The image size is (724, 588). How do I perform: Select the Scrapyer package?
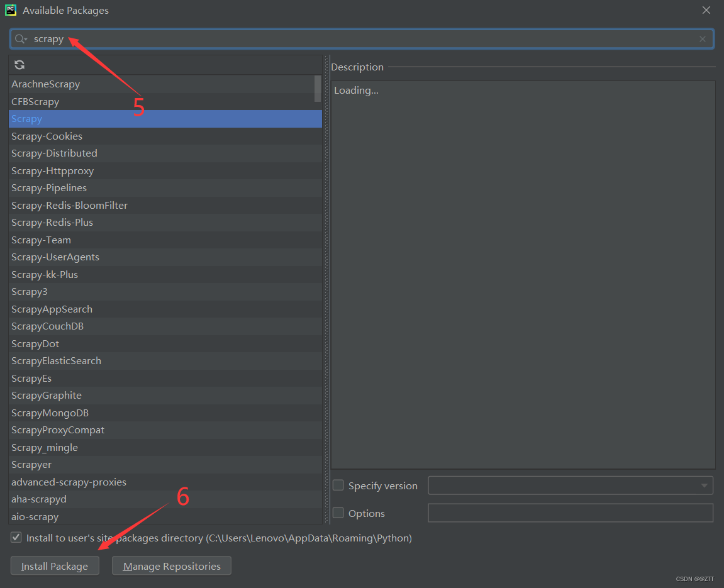point(165,465)
